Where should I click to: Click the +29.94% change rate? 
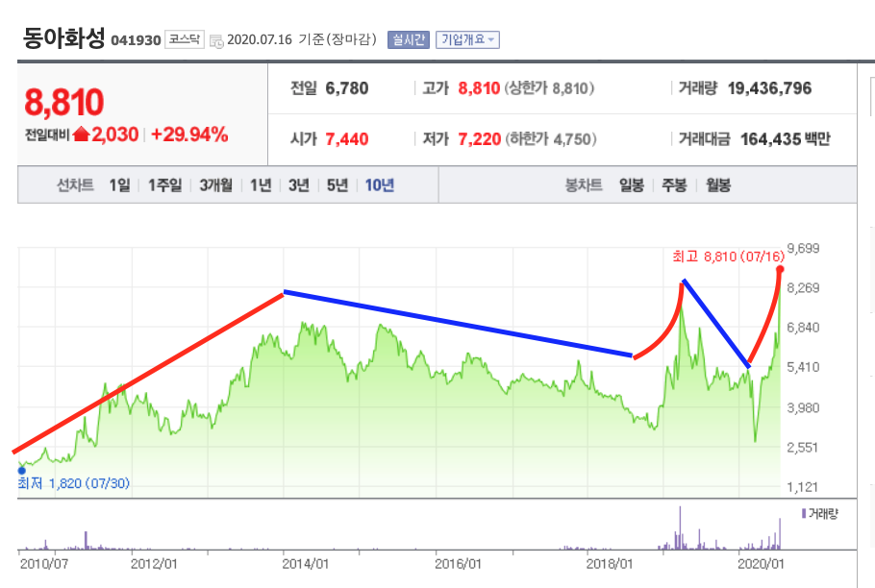[189, 135]
